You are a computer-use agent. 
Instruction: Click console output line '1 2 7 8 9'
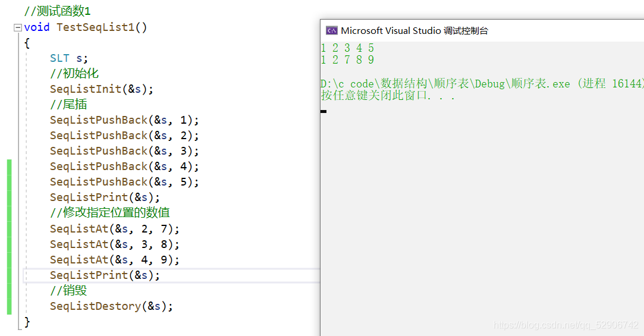(x=347, y=60)
